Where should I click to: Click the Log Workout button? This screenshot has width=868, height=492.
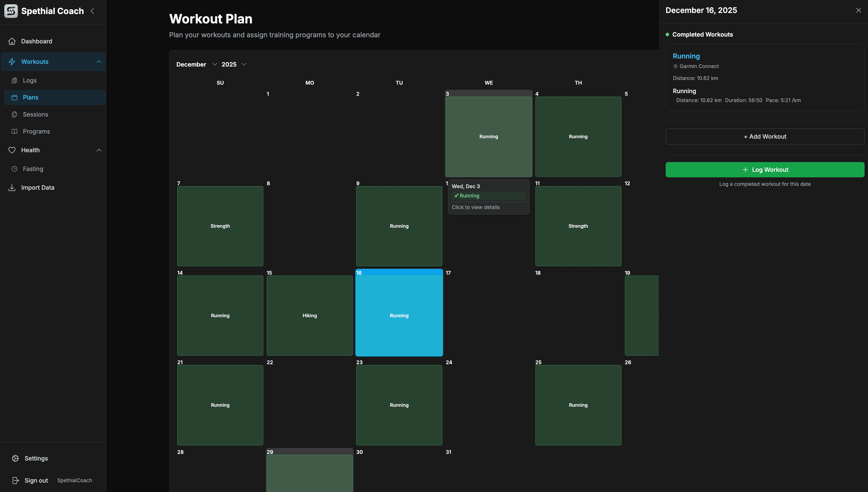[765, 169]
